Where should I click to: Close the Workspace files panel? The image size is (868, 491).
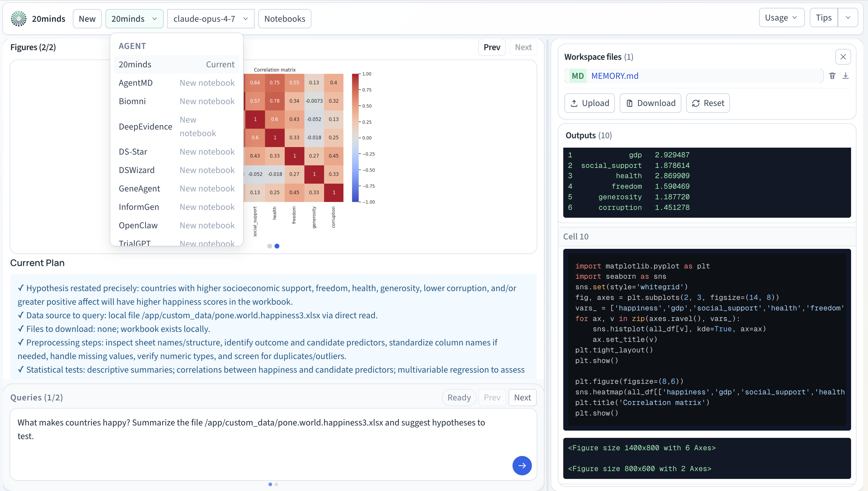(x=843, y=57)
